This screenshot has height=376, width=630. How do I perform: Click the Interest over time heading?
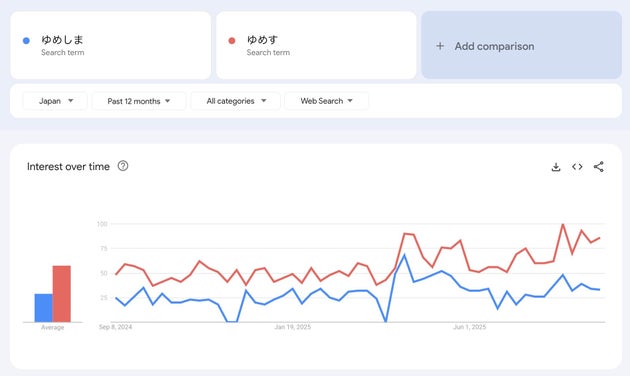[x=68, y=166]
